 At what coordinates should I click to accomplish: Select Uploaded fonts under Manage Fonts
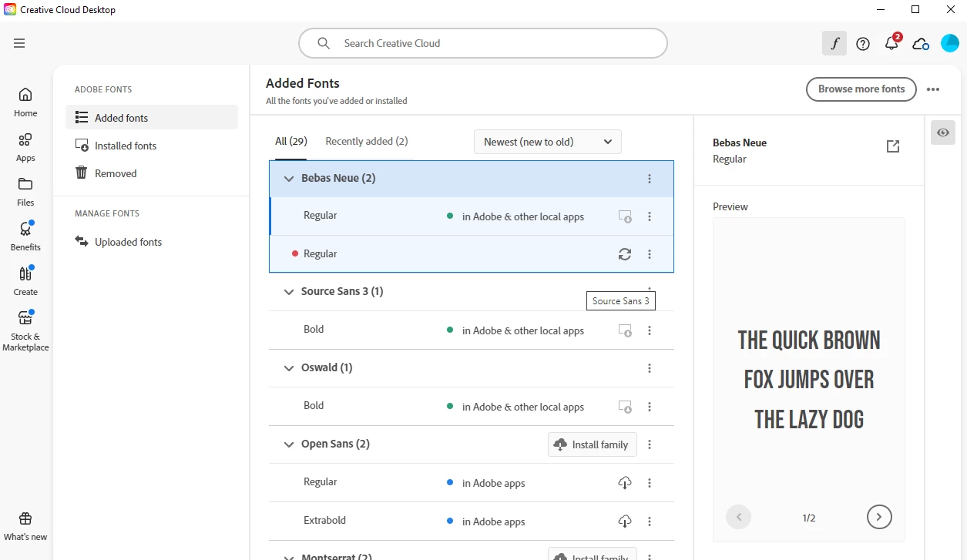pyautogui.click(x=152, y=242)
